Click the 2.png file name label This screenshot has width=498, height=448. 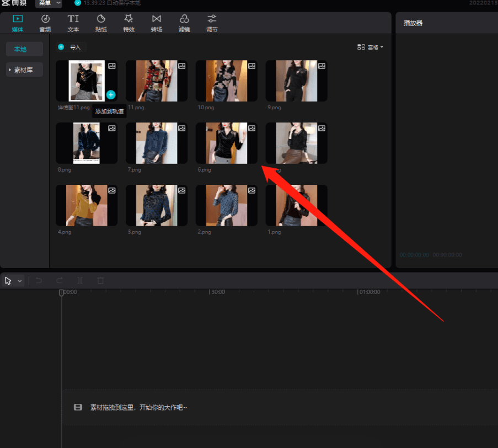click(x=204, y=232)
